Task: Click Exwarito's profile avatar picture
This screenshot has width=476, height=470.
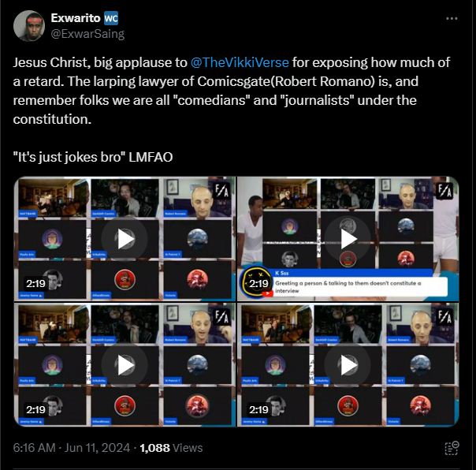Action: coord(29,26)
